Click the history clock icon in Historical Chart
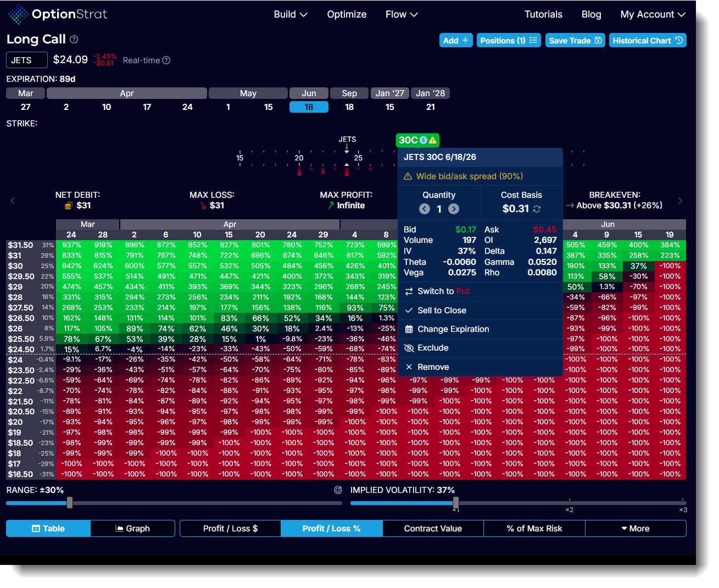This screenshot has width=719, height=588. (679, 40)
